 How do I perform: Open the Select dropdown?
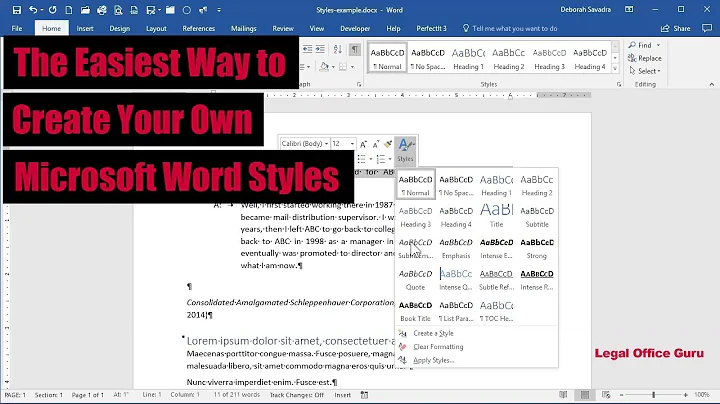click(645, 71)
